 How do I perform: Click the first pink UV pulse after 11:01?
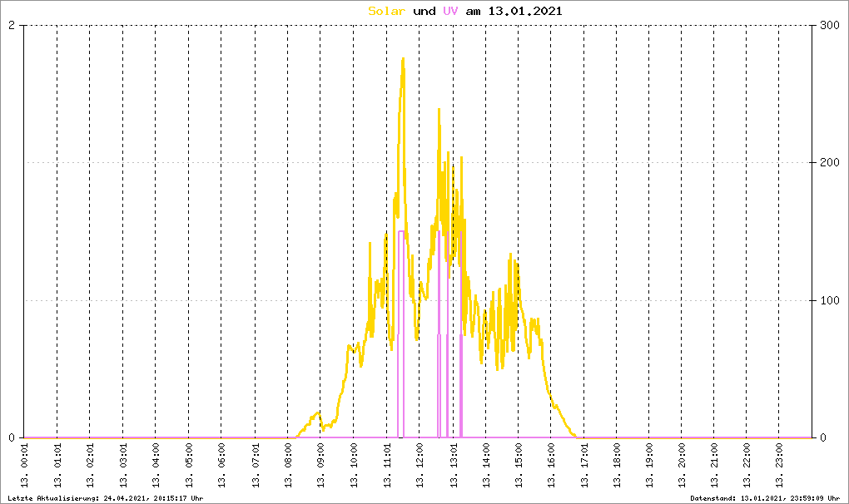pos(401,334)
